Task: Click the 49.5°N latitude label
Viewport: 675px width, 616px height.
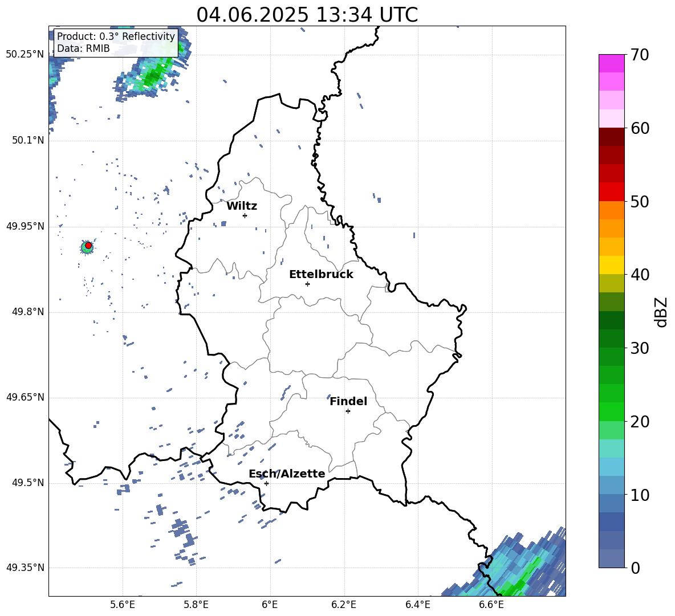Action: [x=27, y=483]
